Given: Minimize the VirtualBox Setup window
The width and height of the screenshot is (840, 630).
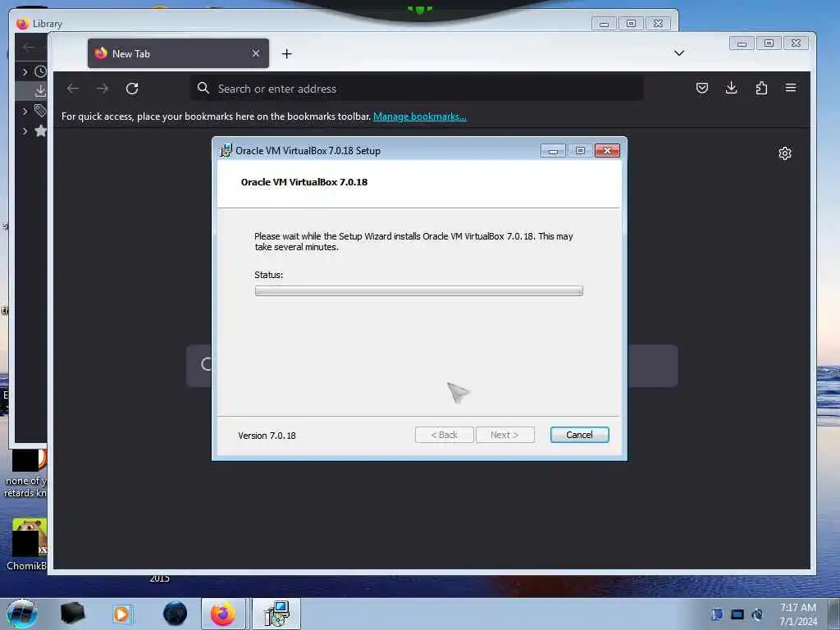Looking at the screenshot, I should click(x=553, y=151).
